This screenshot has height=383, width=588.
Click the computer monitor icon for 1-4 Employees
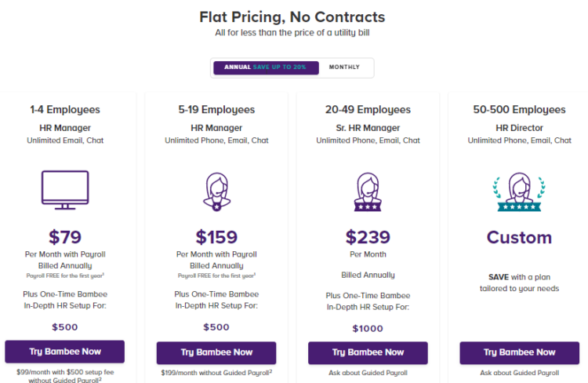[65, 190]
